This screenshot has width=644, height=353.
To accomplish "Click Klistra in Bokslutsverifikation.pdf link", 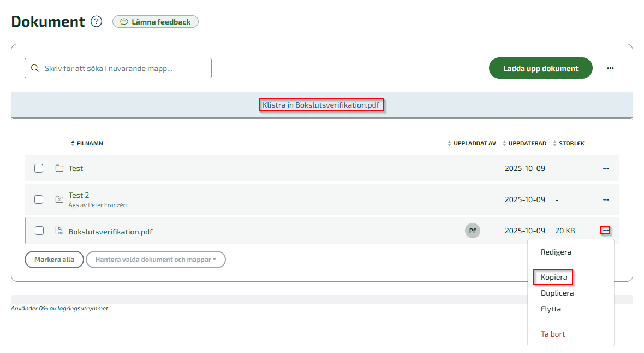I will 321,105.
